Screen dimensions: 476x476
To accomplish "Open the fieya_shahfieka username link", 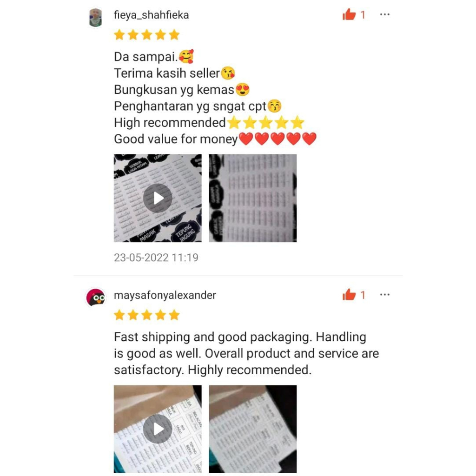I will [151, 15].
